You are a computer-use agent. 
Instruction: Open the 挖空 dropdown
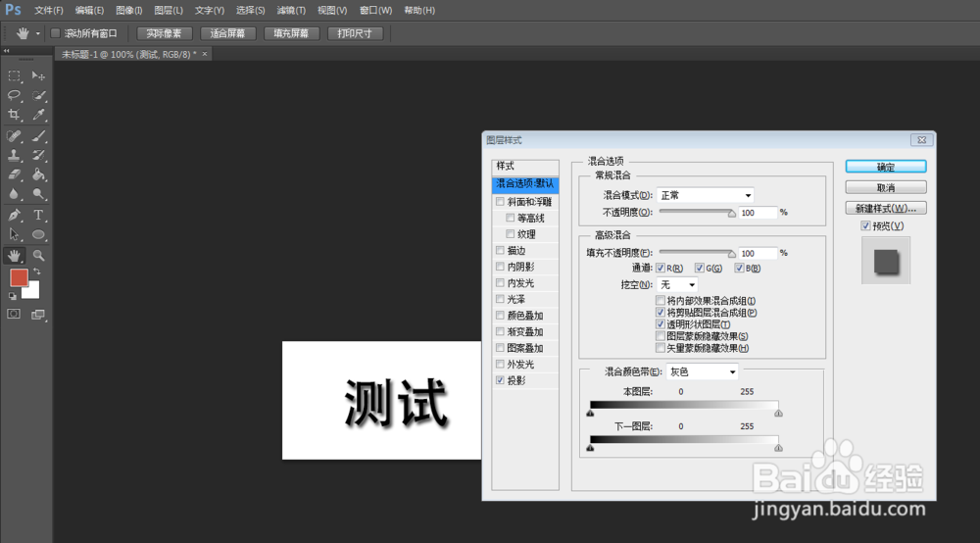pyautogui.click(x=677, y=285)
